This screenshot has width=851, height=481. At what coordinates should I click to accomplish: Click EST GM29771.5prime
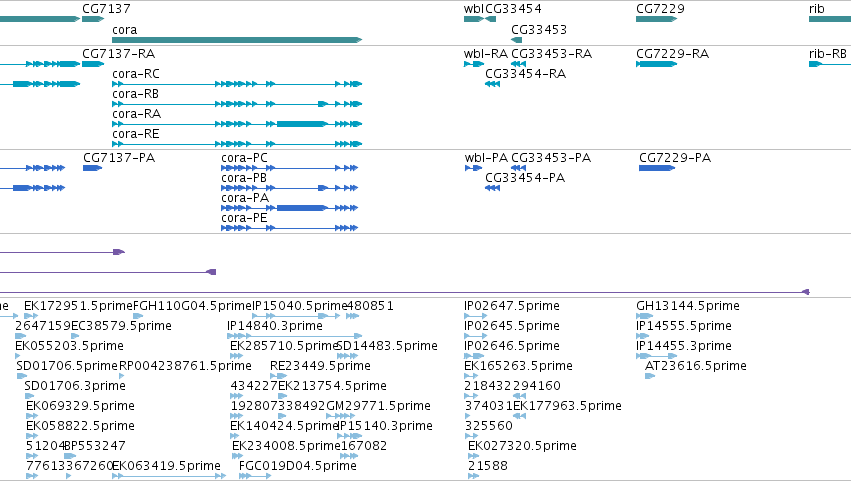click(x=378, y=407)
